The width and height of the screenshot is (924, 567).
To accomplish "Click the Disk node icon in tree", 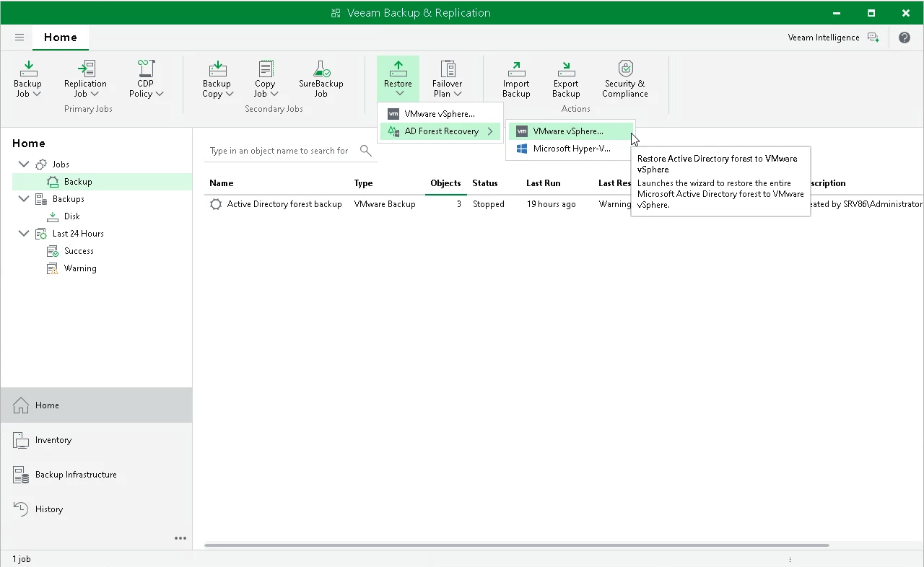I will (53, 216).
